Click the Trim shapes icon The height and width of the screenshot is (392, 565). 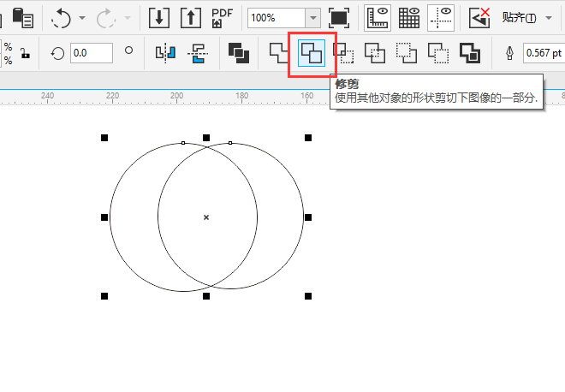312,54
